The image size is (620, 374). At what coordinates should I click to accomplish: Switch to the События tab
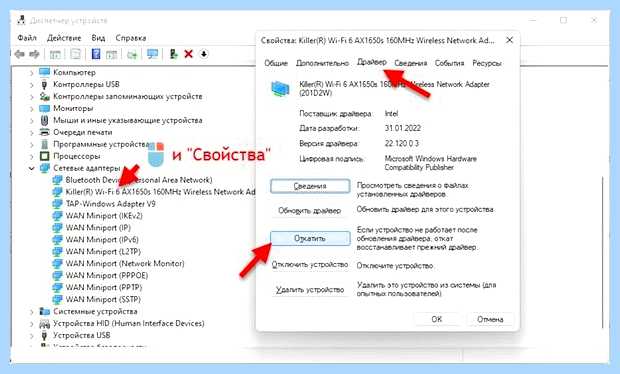click(450, 63)
